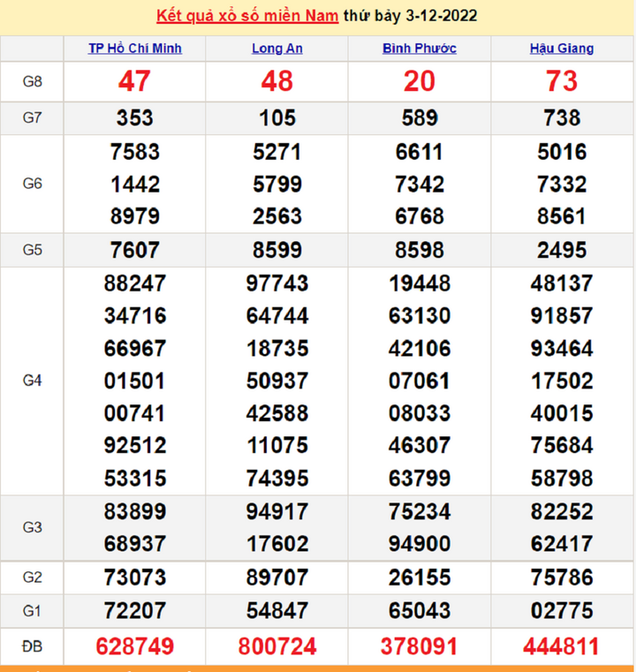Click G4 number 42106
This screenshot has height=672, width=636.
point(420,349)
